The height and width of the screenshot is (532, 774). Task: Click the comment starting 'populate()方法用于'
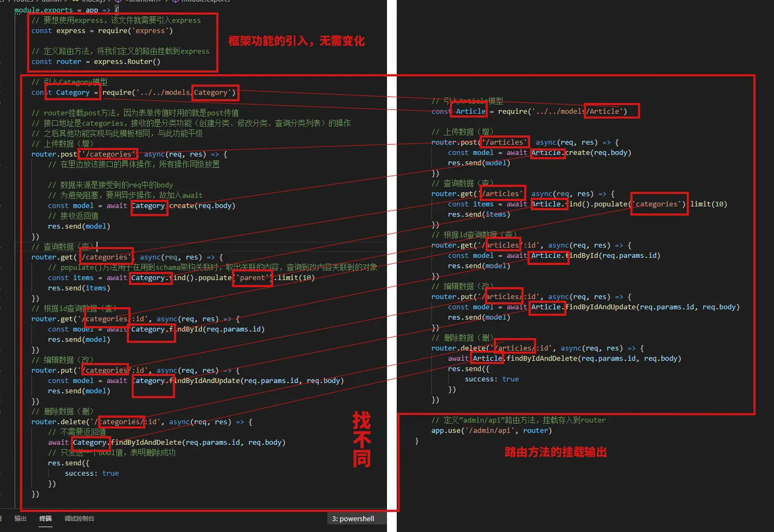213,267
